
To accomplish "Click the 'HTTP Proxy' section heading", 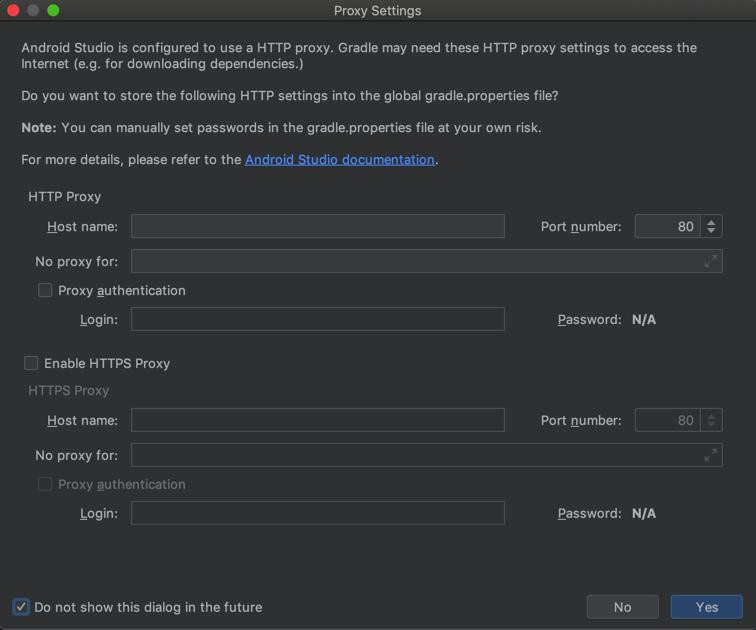I will [65, 197].
